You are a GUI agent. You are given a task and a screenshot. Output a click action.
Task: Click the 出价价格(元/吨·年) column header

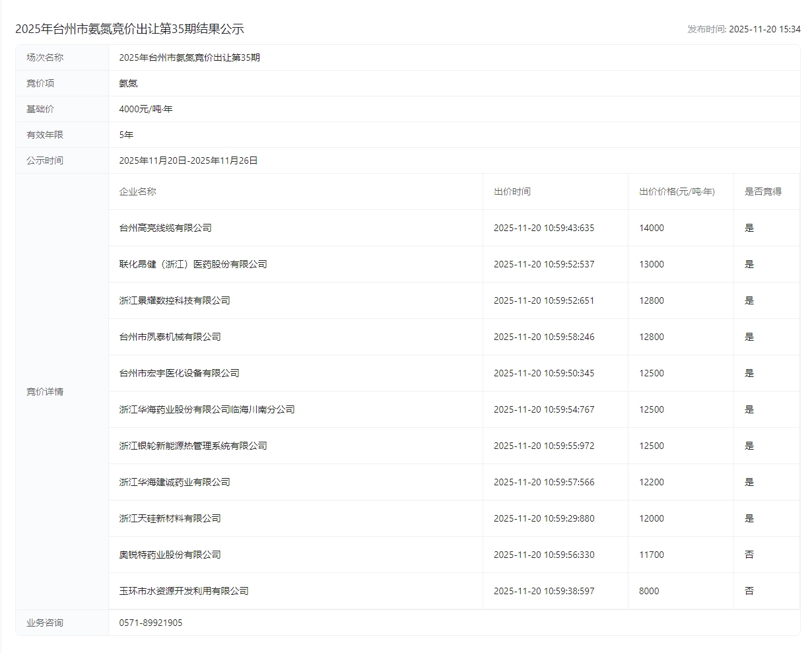(677, 191)
